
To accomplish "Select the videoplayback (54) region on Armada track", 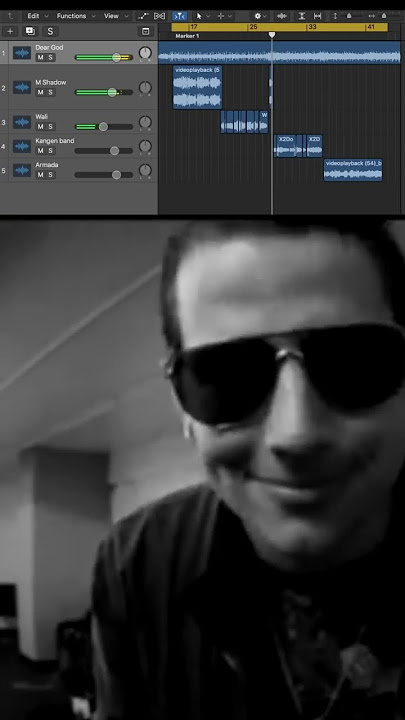I will point(353,170).
